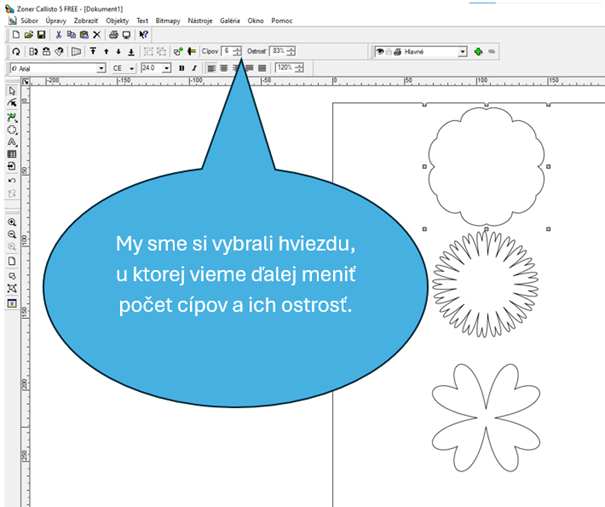Select the text tool in left toolbox
605x507 pixels.
tap(12, 142)
